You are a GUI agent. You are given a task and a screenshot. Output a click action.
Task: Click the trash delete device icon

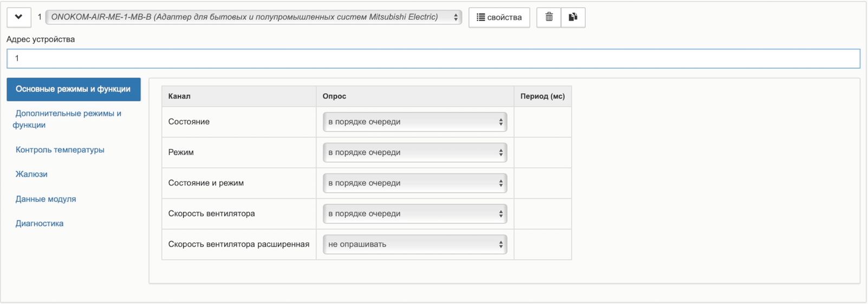point(548,17)
